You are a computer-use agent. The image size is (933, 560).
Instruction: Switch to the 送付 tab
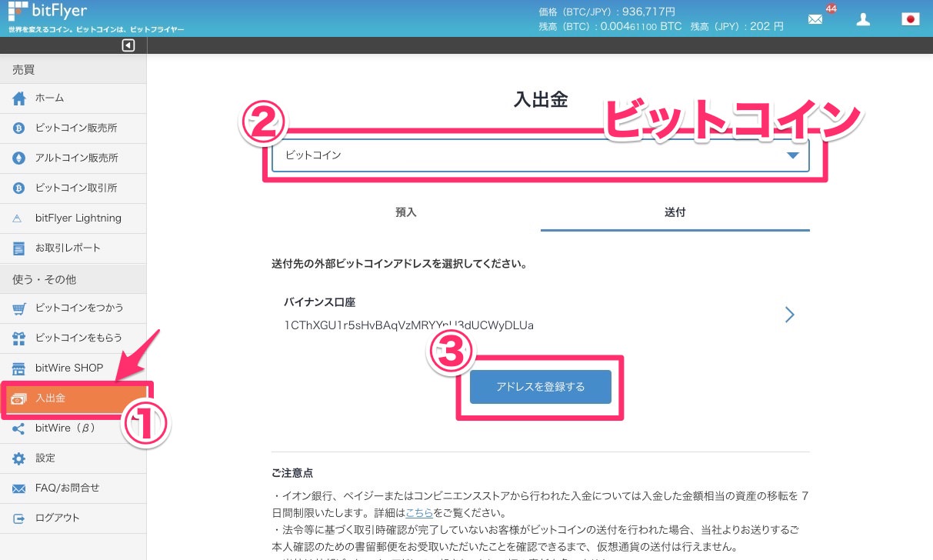tap(675, 212)
